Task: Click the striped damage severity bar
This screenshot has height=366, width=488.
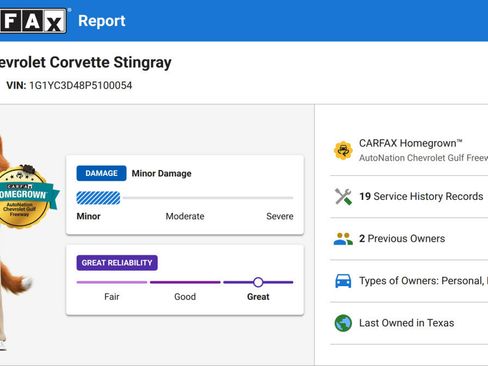Action: coord(98,198)
